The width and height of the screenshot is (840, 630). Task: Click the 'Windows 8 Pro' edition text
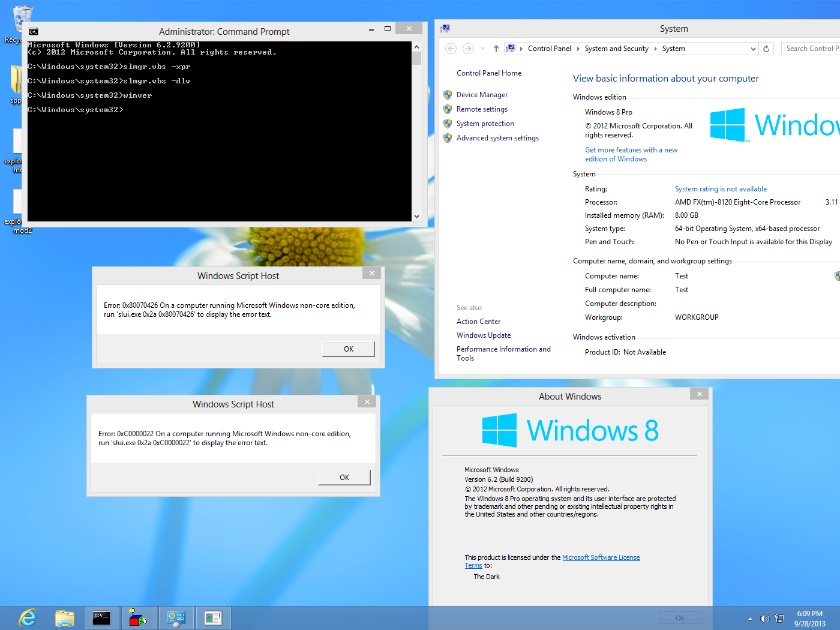coord(608,112)
